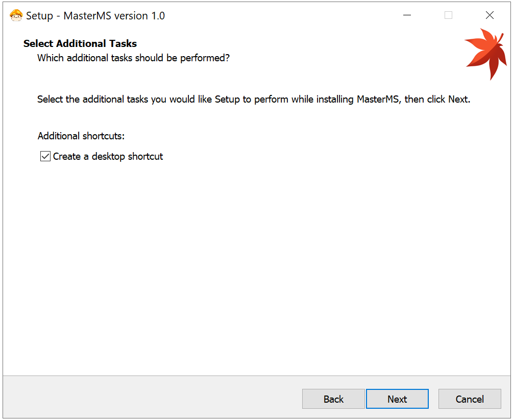Close the MasterMS Setup window
This screenshot has height=420, width=513.
click(490, 15)
